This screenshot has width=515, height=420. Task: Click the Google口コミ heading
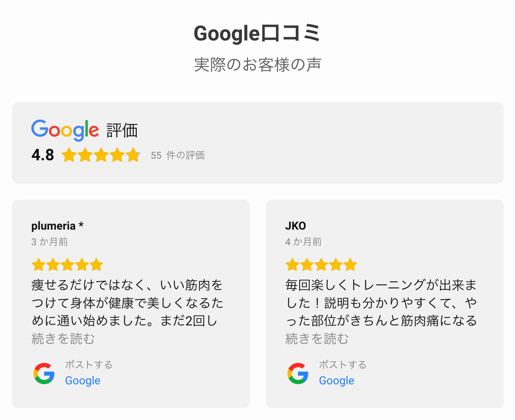coord(257,34)
